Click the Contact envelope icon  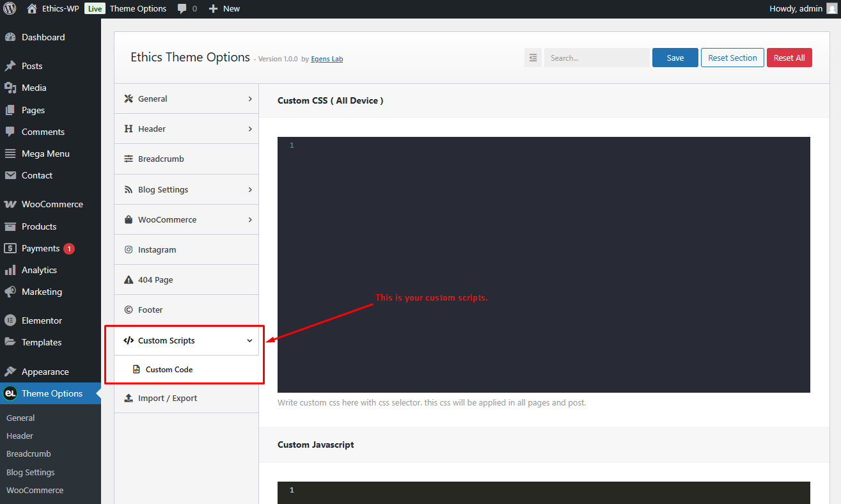[10, 175]
